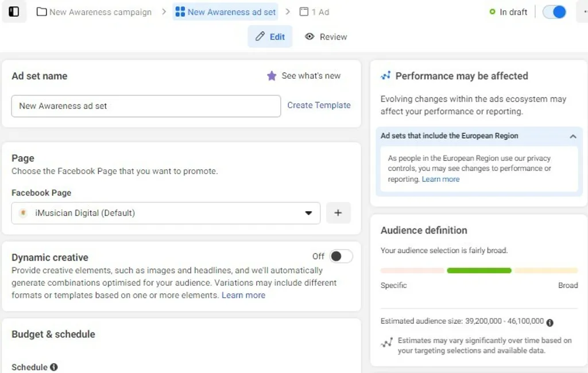
Task: Open the Facebook Page dropdown
Action: point(308,213)
